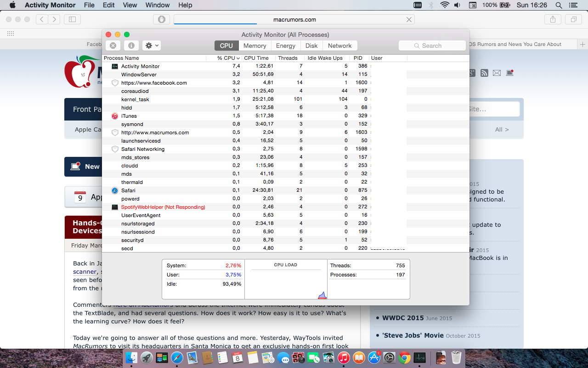Click the Wi-Fi status icon
The height and width of the screenshot is (368, 588).
click(444, 5)
